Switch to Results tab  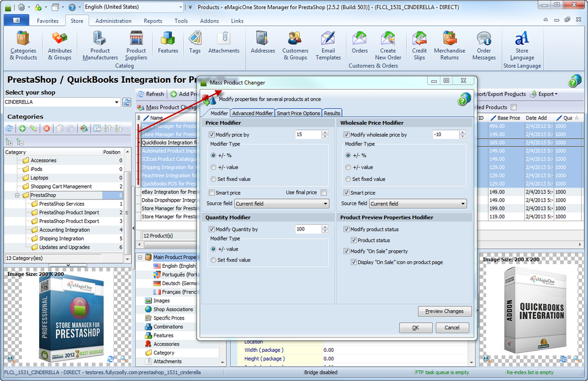[332, 113]
